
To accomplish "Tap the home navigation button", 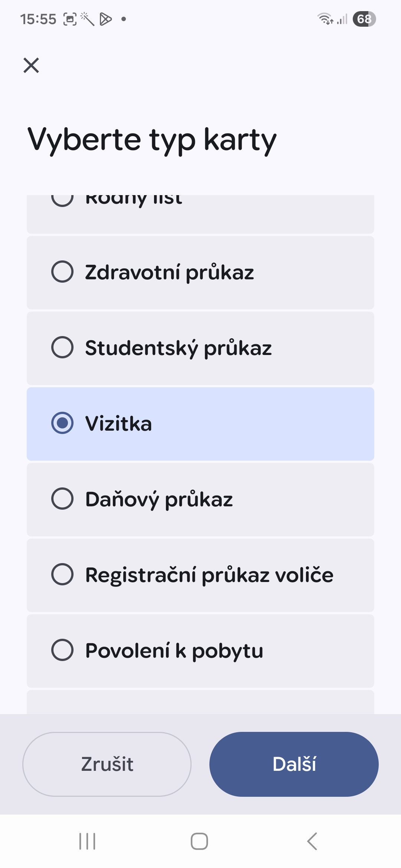I will pos(199,841).
